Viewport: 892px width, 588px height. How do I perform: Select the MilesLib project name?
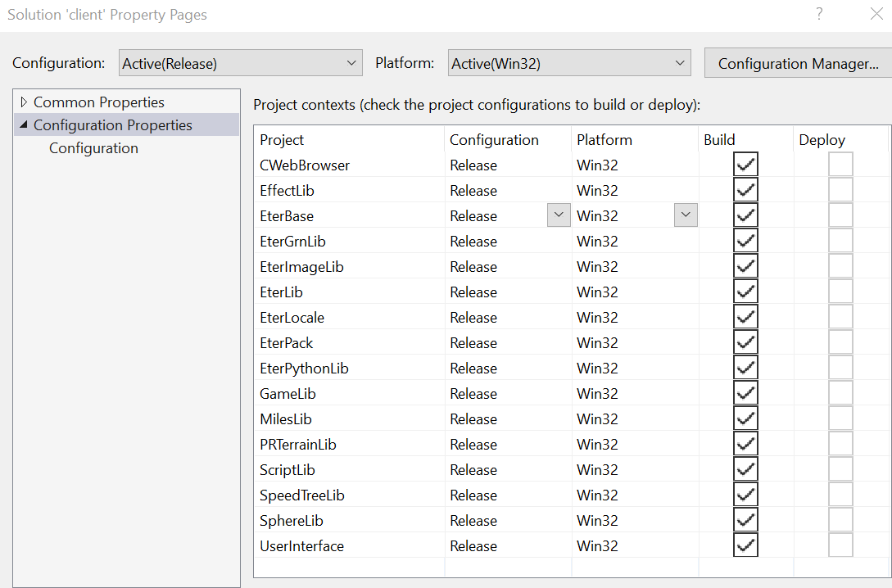click(x=286, y=419)
